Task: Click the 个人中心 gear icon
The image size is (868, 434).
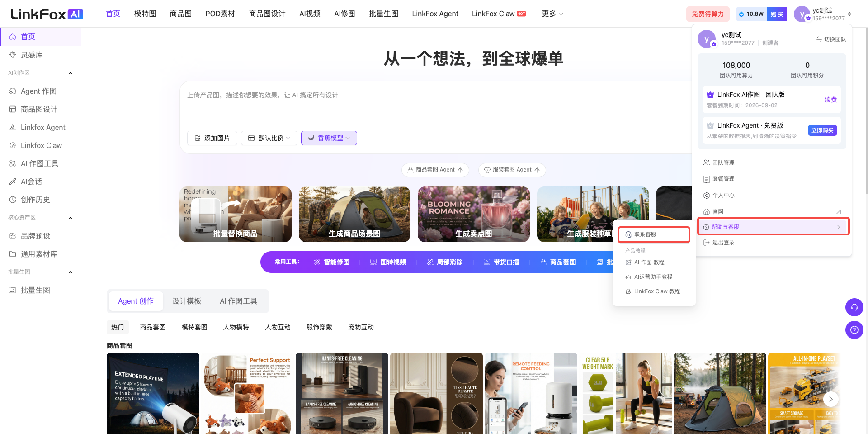Action: [x=707, y=195]
